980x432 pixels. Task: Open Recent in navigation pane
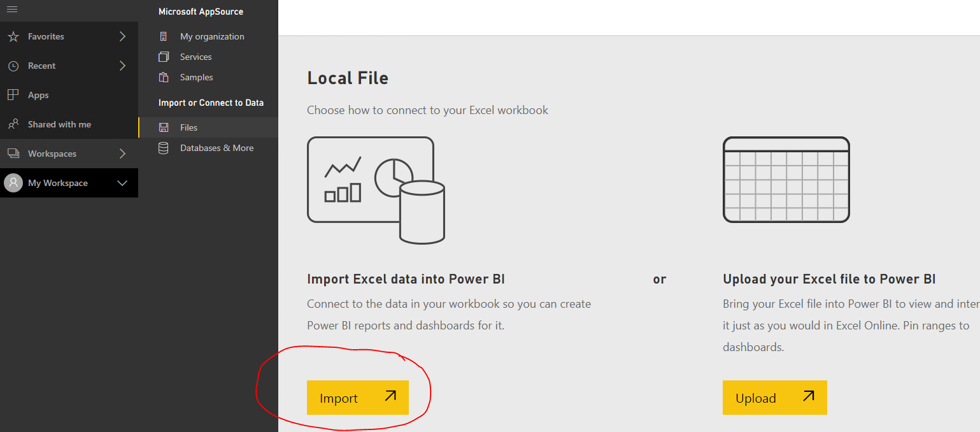[69, 66]
